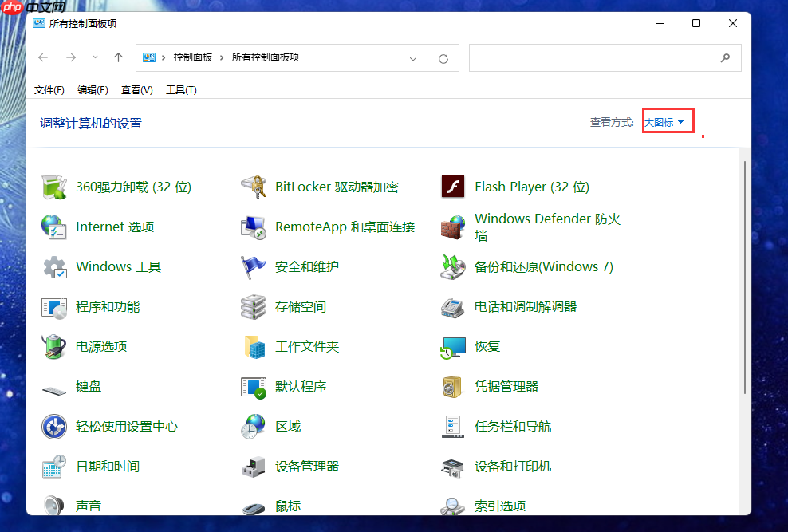788x532 pixels.
Task: Open the back navigation history chevron
Action: tap(94, 57)
